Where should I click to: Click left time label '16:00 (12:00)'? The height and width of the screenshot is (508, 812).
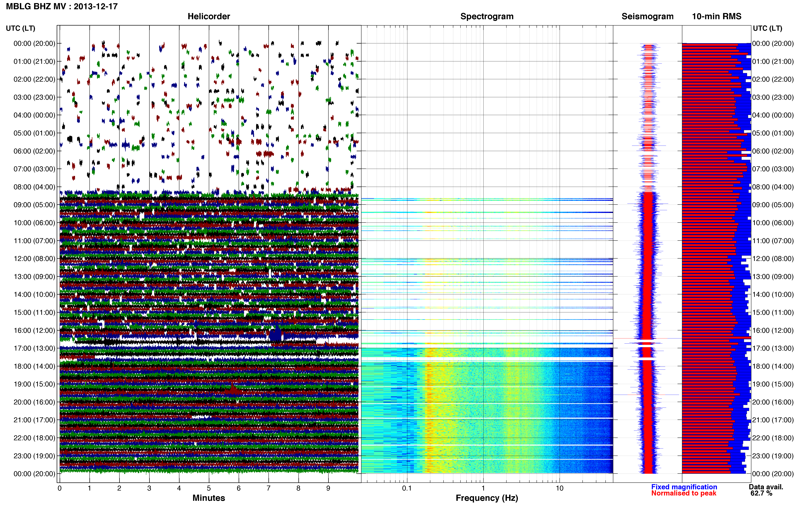(34, 331)
